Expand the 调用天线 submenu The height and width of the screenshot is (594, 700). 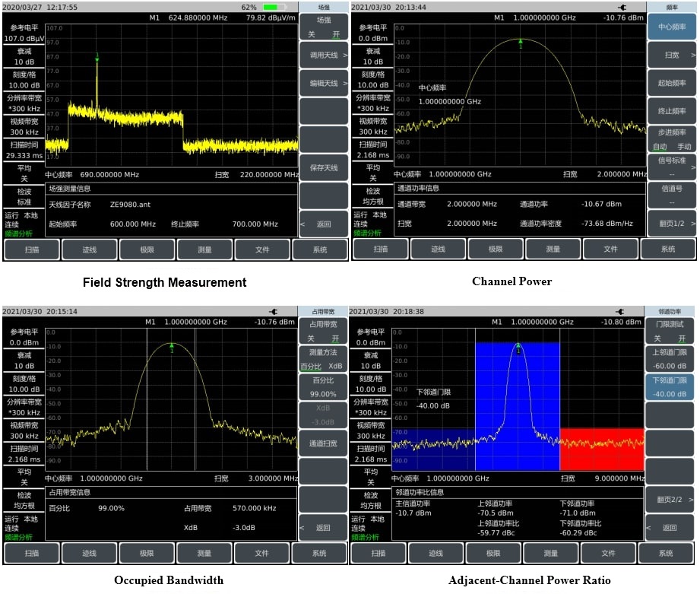[323, 56]
